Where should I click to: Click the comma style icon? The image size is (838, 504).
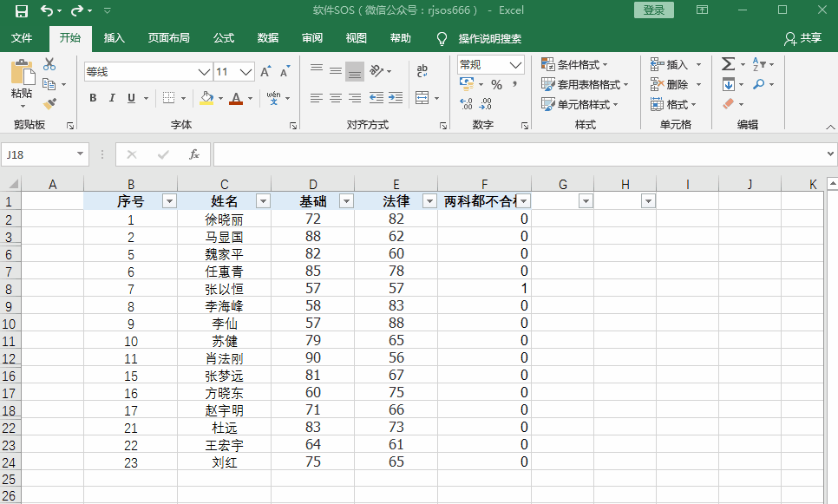(x=514, y=84)
